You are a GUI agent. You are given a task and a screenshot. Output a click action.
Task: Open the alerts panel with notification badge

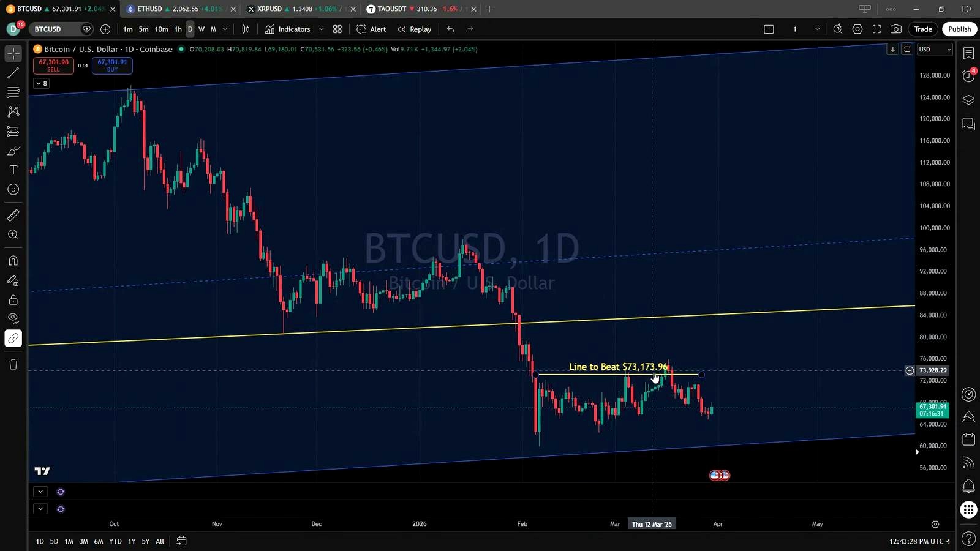(968, 76)
